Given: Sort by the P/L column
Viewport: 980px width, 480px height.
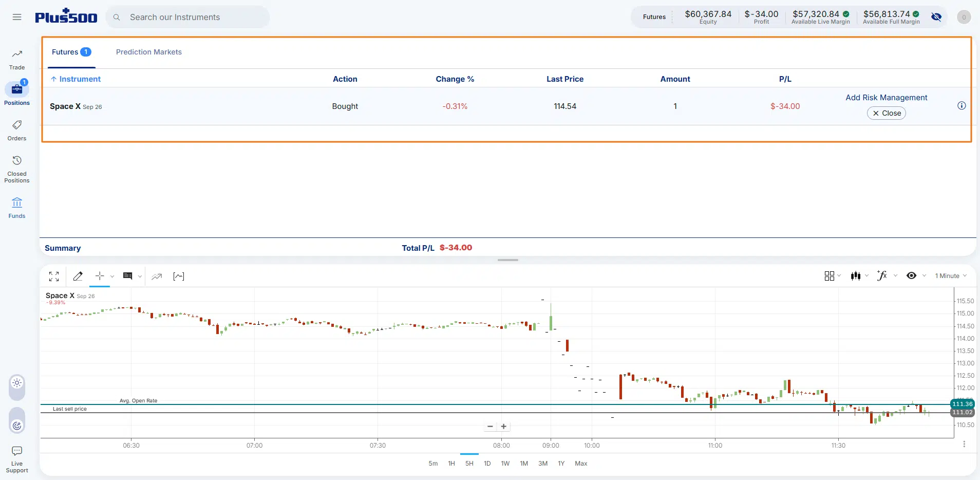Looking at the screenshot, I should click(x=785, y=79).
